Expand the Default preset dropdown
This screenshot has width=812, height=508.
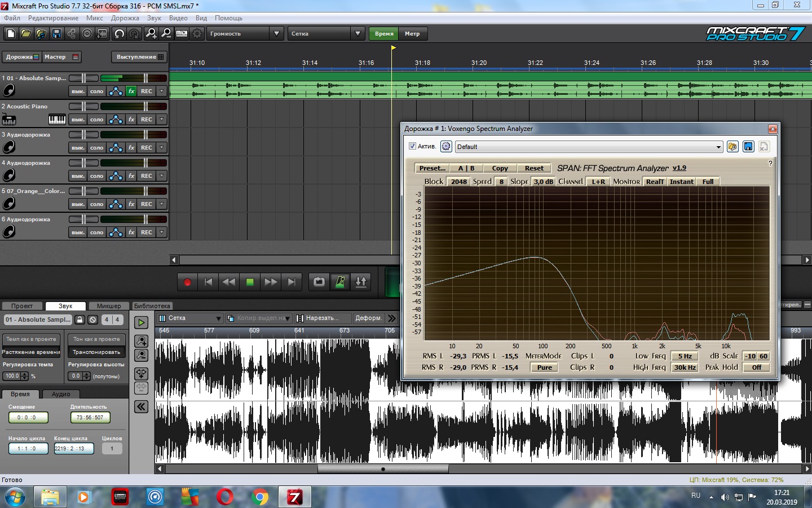click(x=718, y=147)
